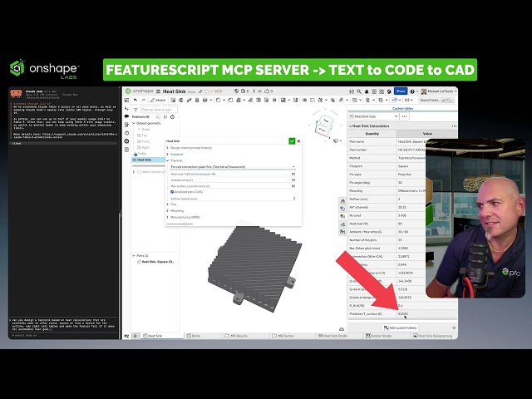The width and height of the screenshot is (532, 399).
Task: Click the Search tools field
Action: pyautogui.click(x=436, y=100)
